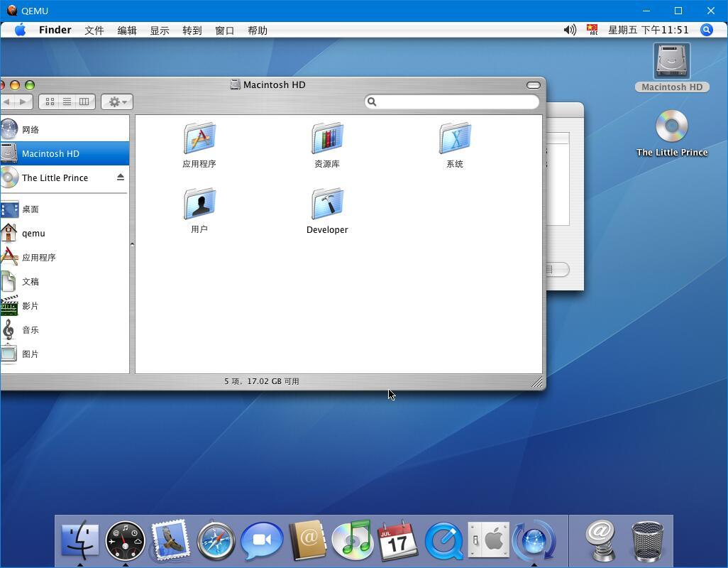Switch the Finder window to column view

[84, 101]
